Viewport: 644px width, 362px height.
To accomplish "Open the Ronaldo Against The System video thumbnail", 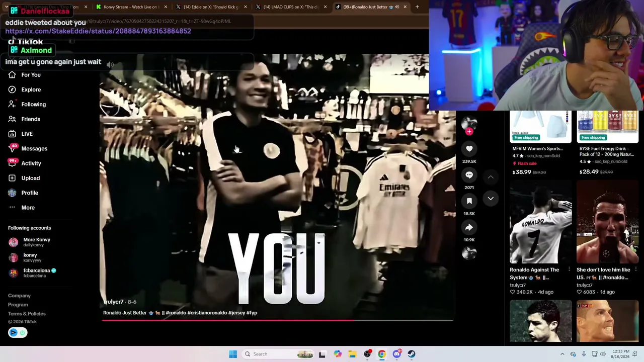I will point(540,222).
